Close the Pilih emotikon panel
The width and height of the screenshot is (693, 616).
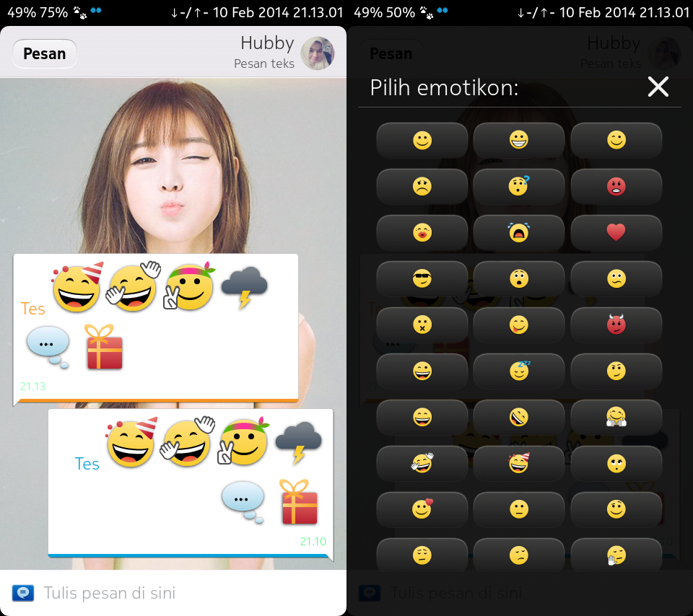(658, 87)
